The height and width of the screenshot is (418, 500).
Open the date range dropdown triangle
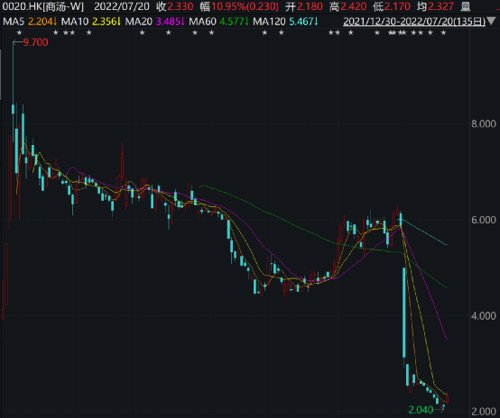click(x=491, y=22)
